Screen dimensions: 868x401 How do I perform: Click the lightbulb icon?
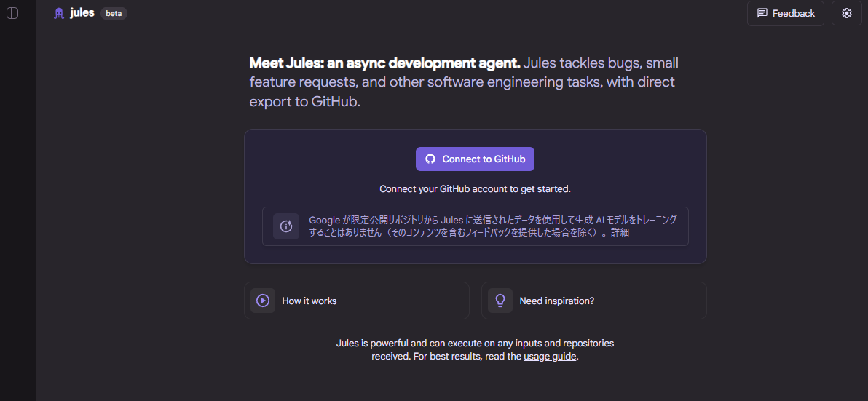click(500, 301)
